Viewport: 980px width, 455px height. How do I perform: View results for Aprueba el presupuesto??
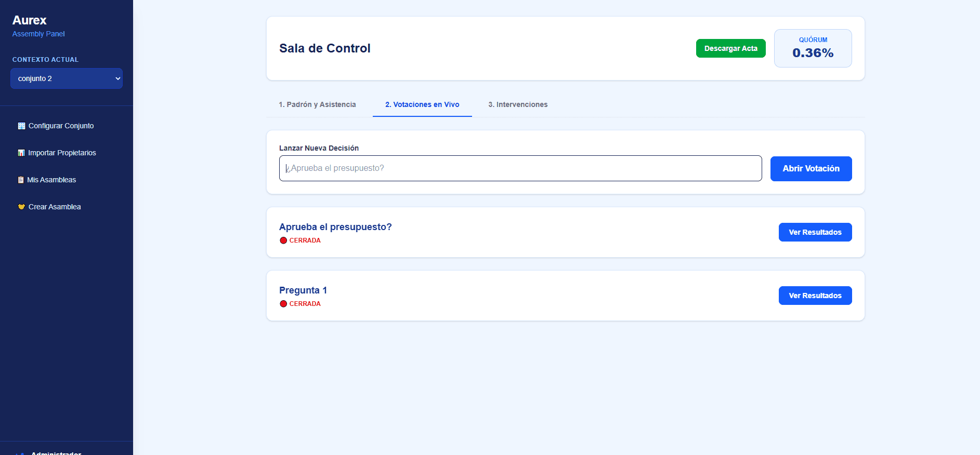click(815, 232)
